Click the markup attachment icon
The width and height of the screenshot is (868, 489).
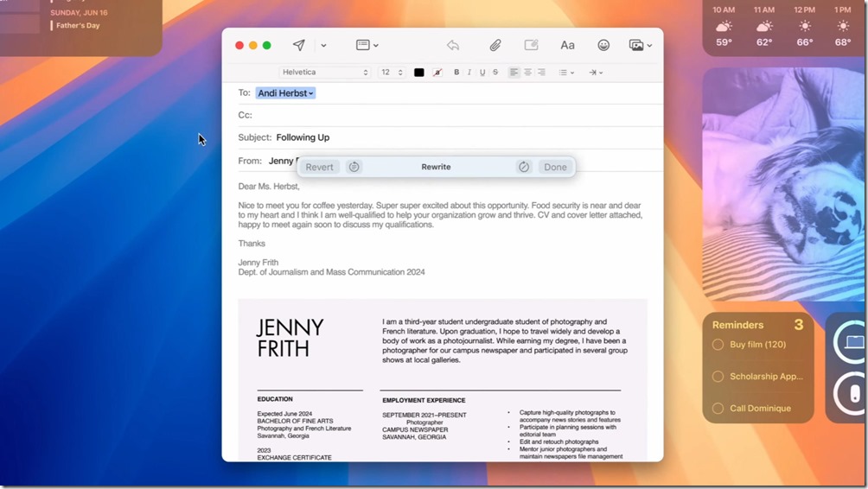531,46
